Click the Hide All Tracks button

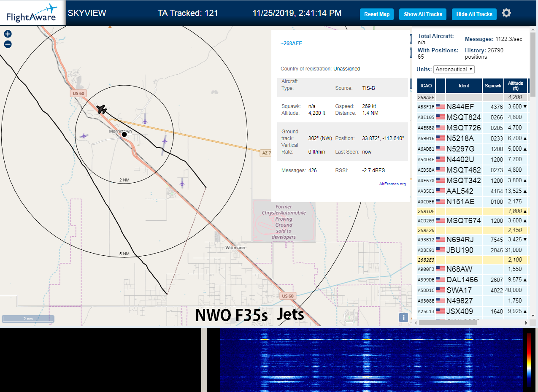click(474, 14)
